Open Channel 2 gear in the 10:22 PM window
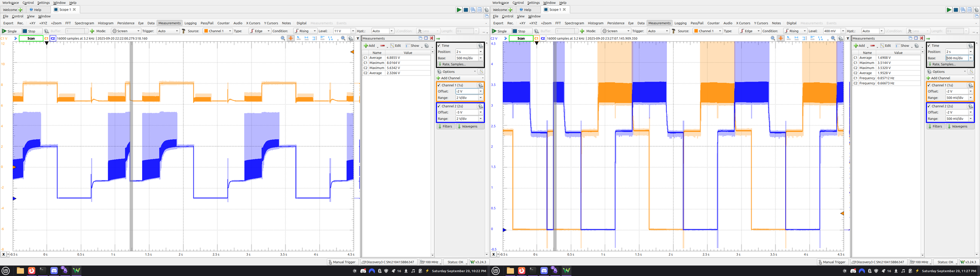Image resolution: width=980 pixels, height=276 pixels. click(x=480, y=106)
